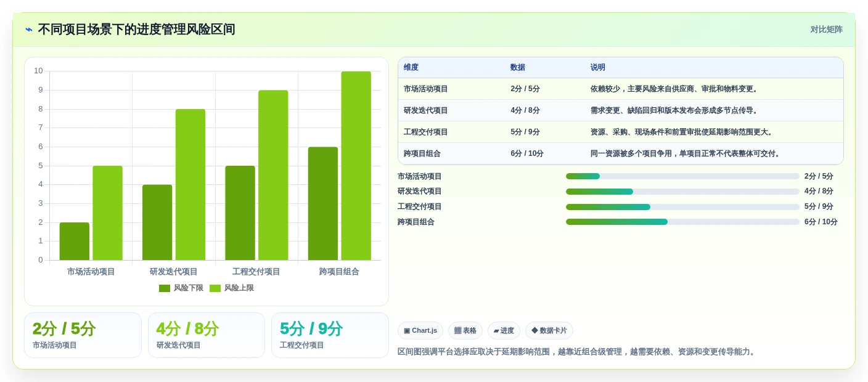868x382 pixels.
Task: Open the 5分 / 9分 工程交付项目 data card
Action: point(330,335)
